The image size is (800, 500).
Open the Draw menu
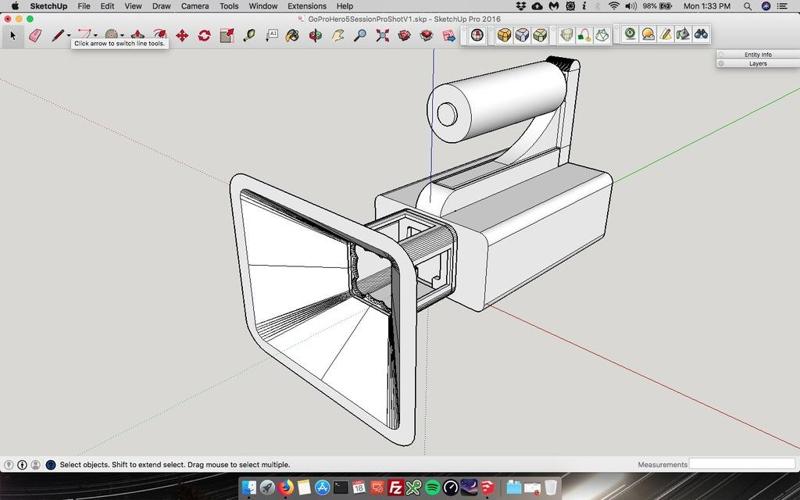161,6
